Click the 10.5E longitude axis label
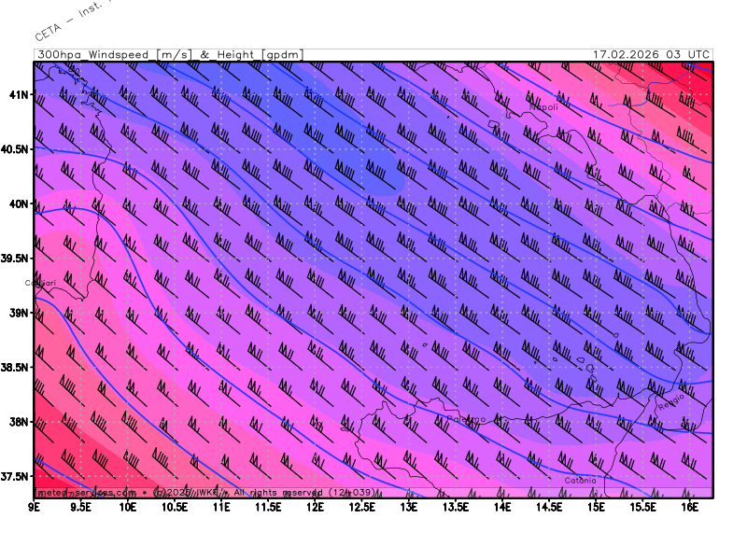The height and width of the screenshot is (560, 747). click(175, 507)
